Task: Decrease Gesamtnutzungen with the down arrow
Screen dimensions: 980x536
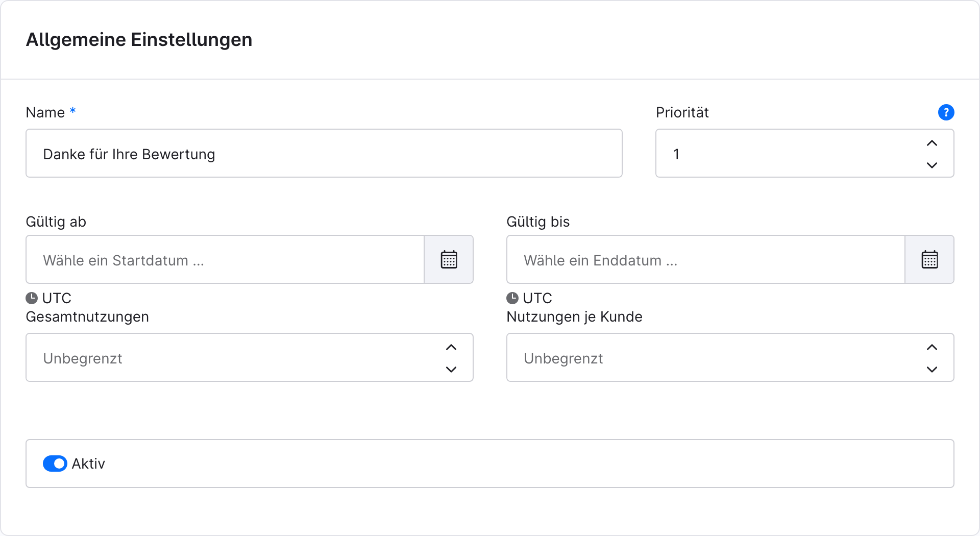Action: click(x=451, y=369)
